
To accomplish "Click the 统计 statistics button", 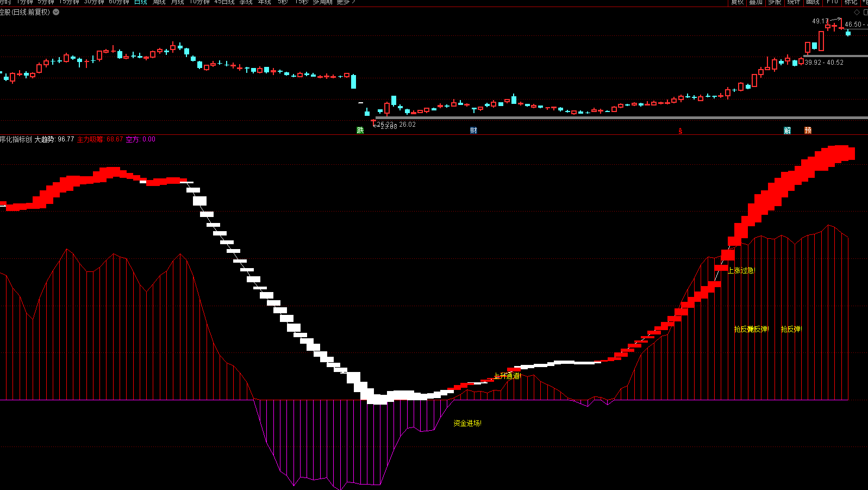I will (794, 2).
